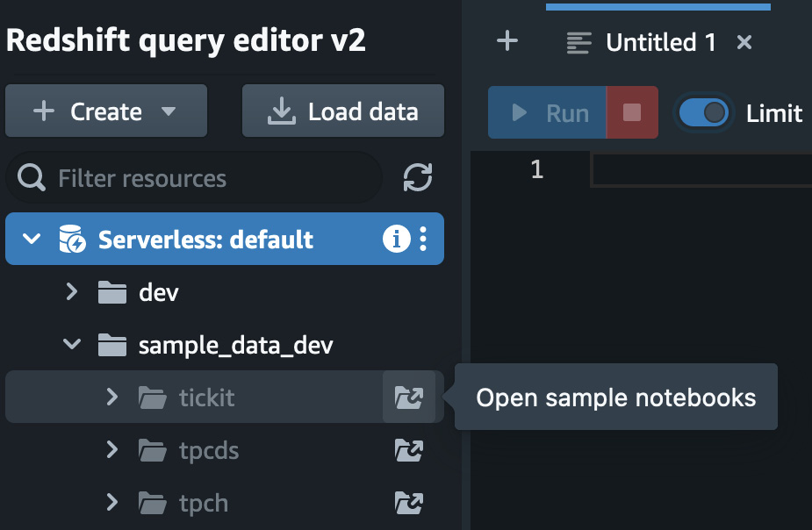Expand the dev database folder
The image size is (812, 530).
[72, 292]
